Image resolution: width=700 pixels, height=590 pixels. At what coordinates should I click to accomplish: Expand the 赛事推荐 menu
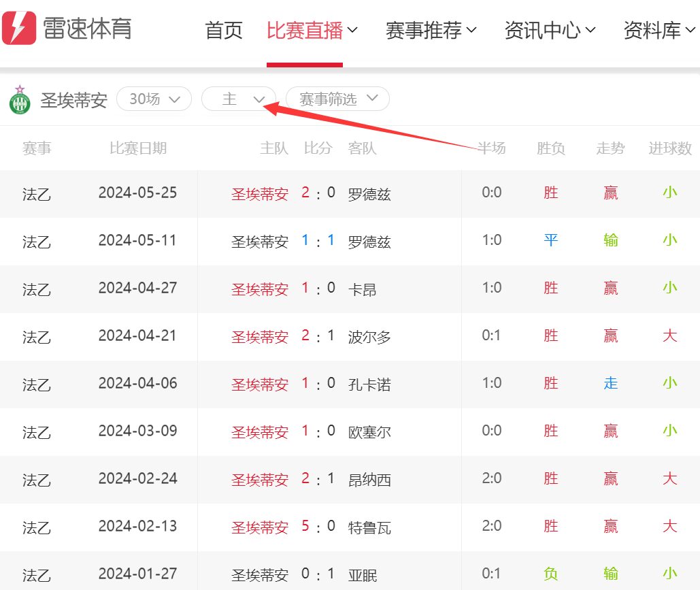[x=431, y=31]
